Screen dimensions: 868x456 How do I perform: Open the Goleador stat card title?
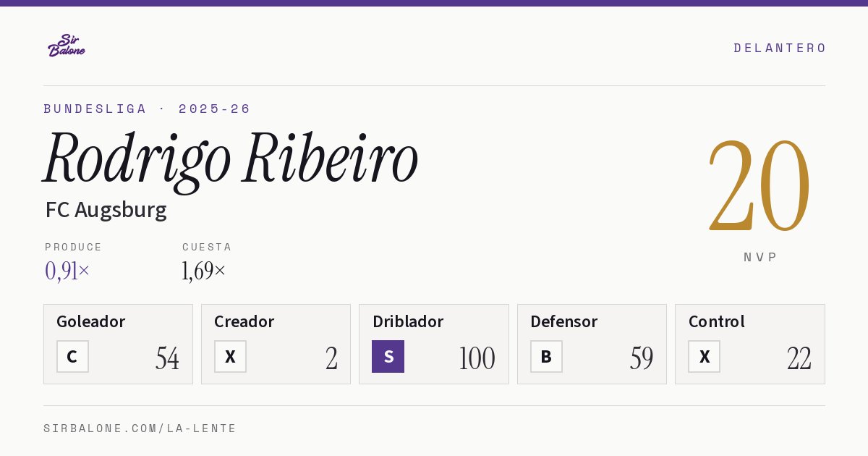(x=90, y=321)
